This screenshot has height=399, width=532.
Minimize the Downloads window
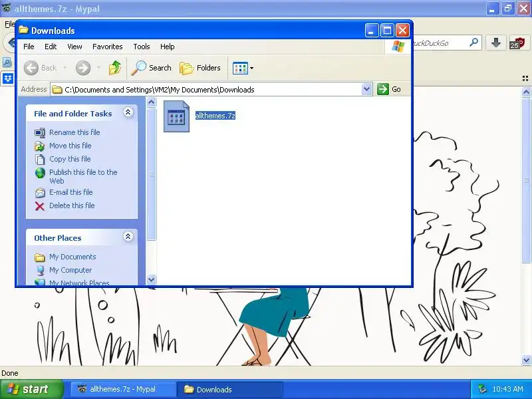(371, 31)
